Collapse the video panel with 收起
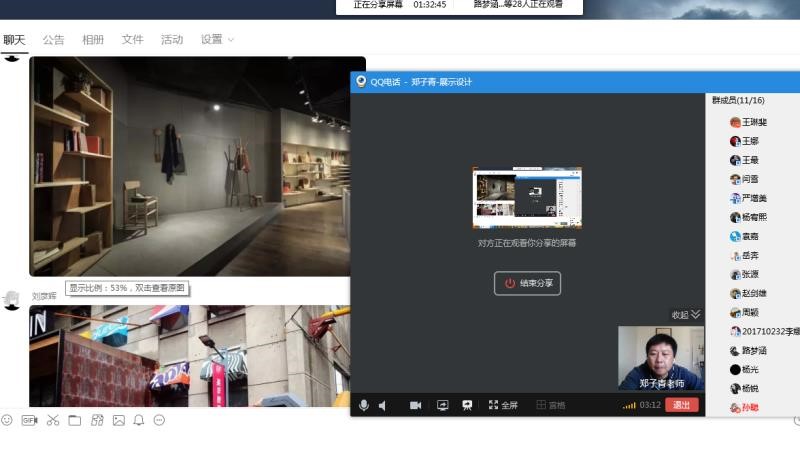This screenshot has height=454, width=800. (686, 315)
